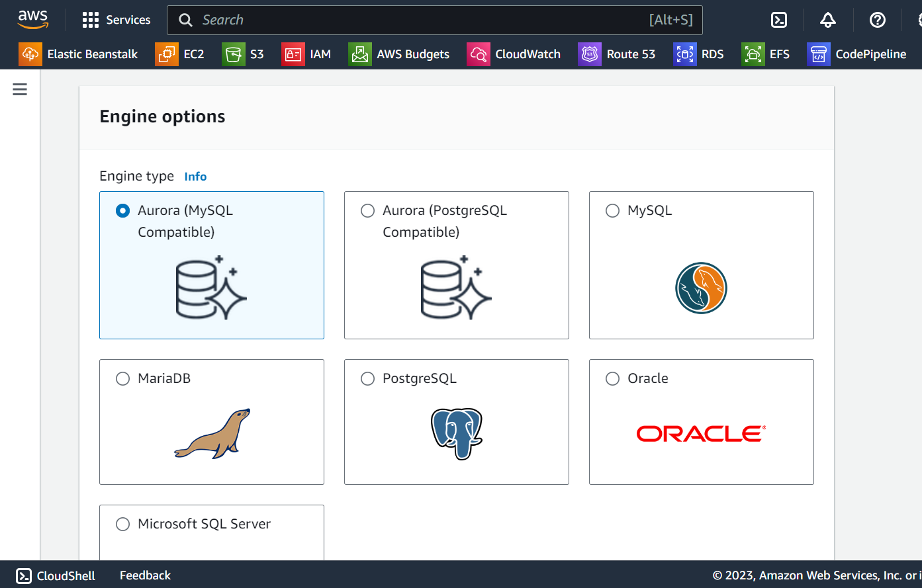The width and height of the screenshot is (922, 588).
Task: Open the Info link beside Engine type
Action: coord(195,177)
